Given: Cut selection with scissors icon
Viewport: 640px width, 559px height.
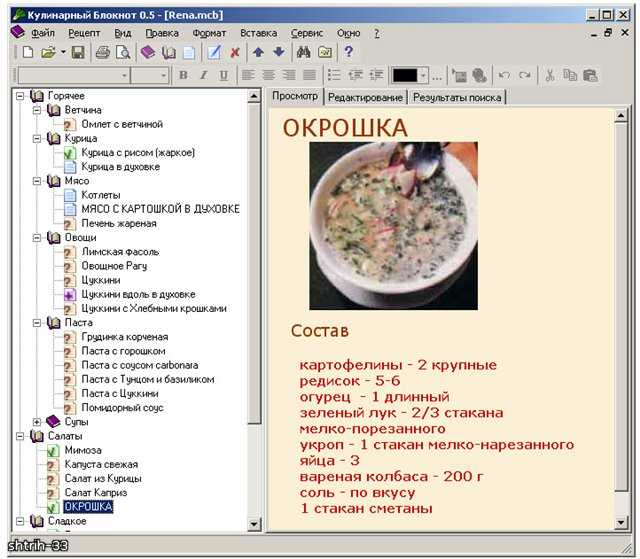Looking at the screenshot, I should click(549, 75).
